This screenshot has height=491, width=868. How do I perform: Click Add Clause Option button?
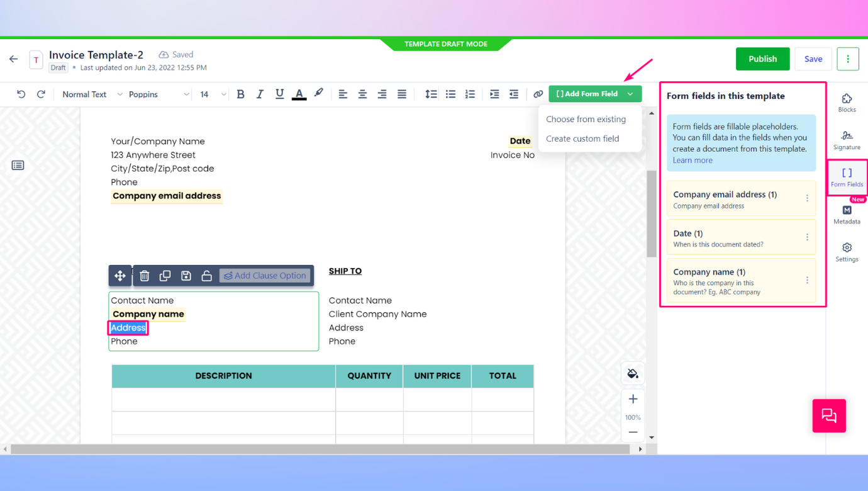(x=265, y=276)
